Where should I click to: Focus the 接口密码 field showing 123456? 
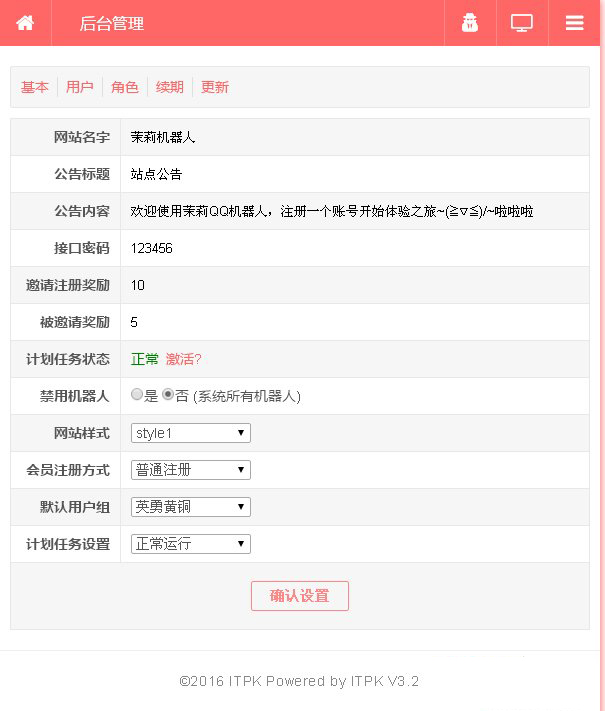pyautogui.click(x=355, y=248)
